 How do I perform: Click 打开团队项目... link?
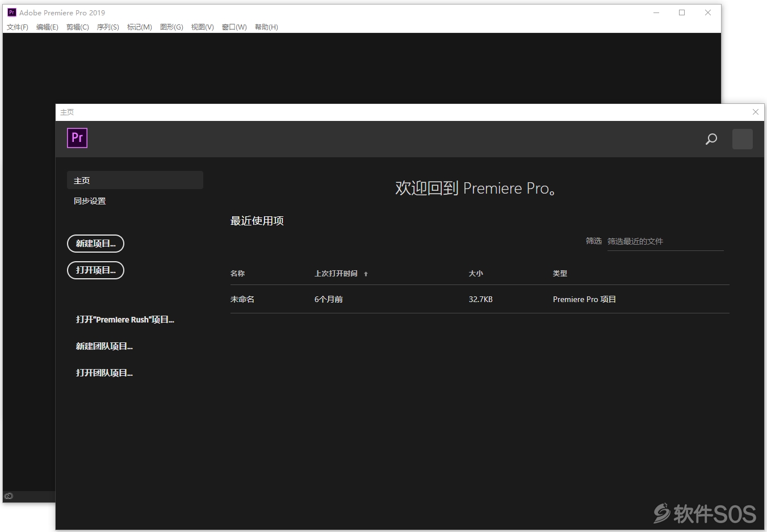[104, 373]
